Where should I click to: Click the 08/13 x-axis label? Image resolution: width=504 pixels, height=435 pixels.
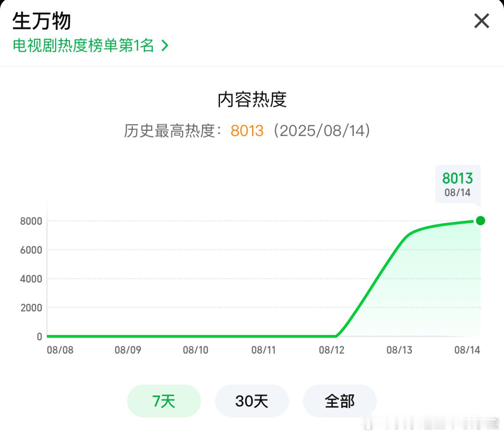pyautogui.click(x=399, y=350)
